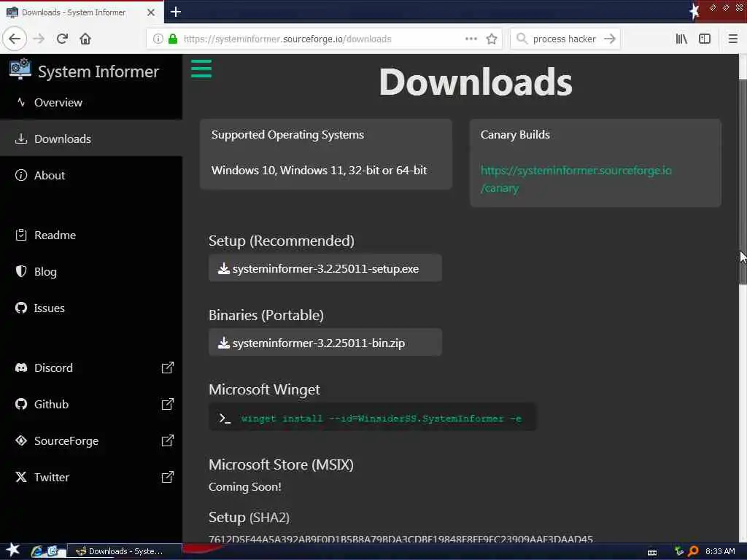The height and width of the screenshot is (560, 747).
Task: Click the winget install command text
Action: click(x=381, y=419)
